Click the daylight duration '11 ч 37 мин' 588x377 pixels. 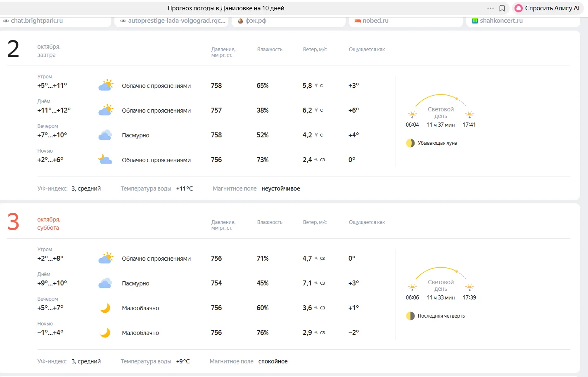[441, 125]
